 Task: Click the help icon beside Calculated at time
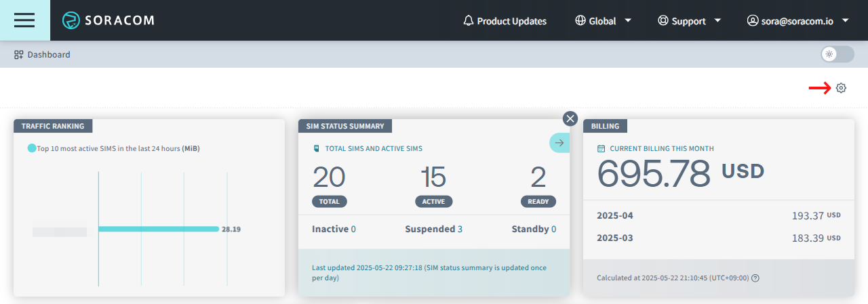755,278
